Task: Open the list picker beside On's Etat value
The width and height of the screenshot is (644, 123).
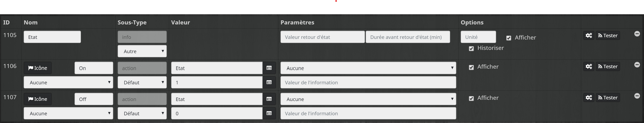Action: [269, 68]
